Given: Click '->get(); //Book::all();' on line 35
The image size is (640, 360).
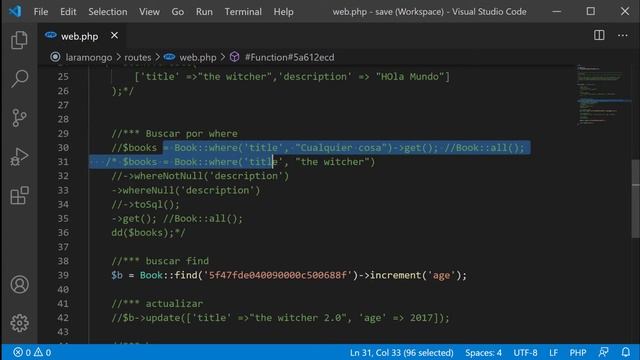Looking at the screenshot, I should click(177, 218).
